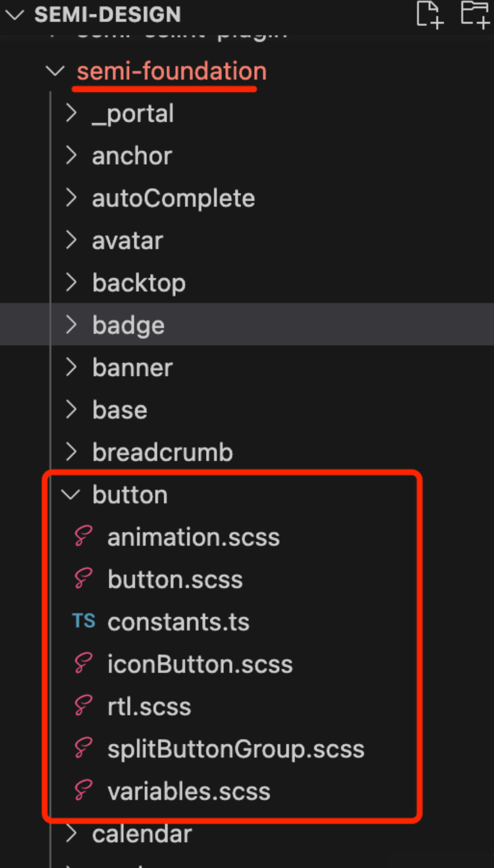Collapse the SEMI-DESIGN explorer section
494x868 pixels.
tap(14, 14)
